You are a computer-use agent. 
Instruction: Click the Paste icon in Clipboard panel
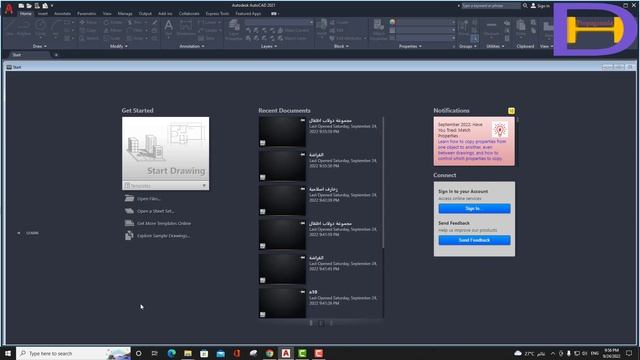pos(521,29)
